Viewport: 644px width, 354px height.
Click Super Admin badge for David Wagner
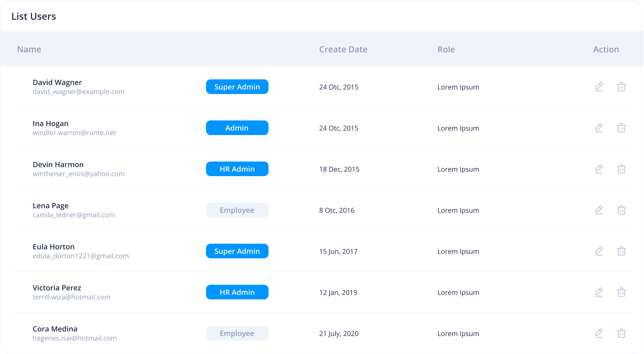[237, 87]
